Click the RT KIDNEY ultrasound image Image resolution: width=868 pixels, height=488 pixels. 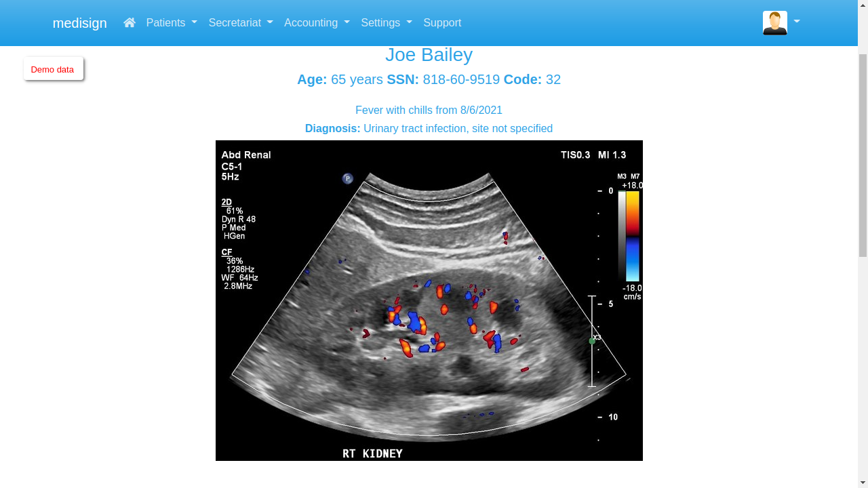tap(429, 300)
